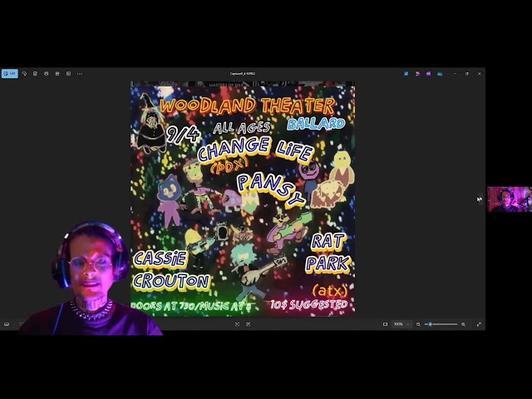Open Designer app icon in title bar
This screenshot has height=399, width=532.
417,74
